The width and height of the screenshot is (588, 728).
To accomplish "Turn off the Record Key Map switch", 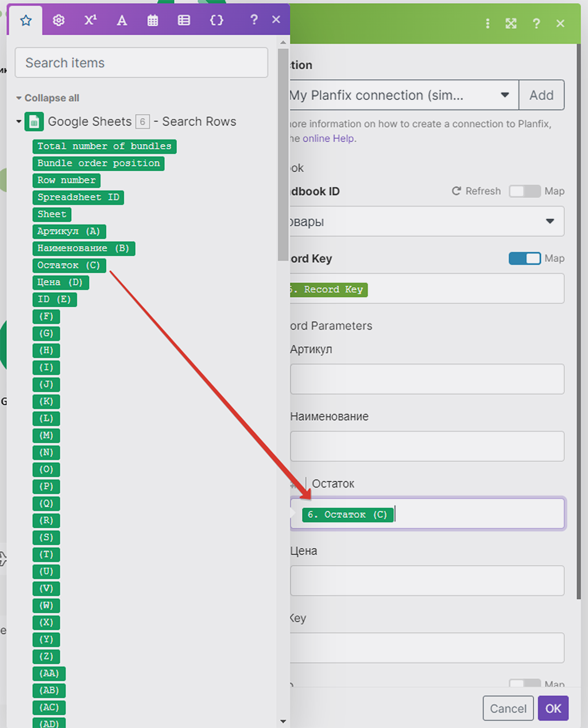I will coord(525,258).
